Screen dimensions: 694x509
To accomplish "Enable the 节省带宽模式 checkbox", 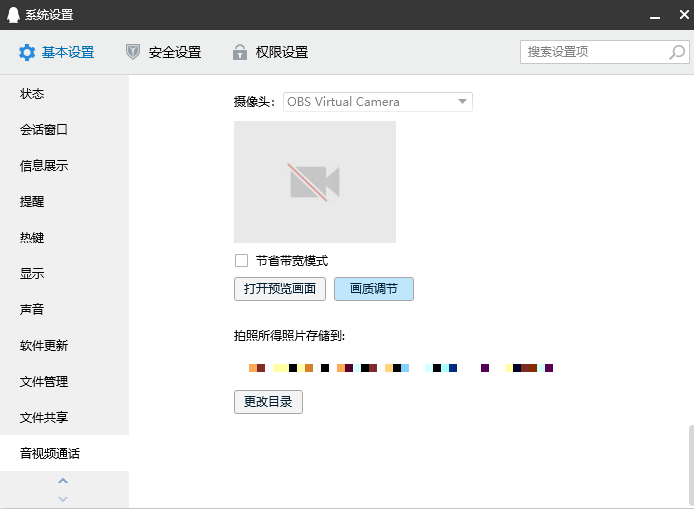I will point(241,261).
